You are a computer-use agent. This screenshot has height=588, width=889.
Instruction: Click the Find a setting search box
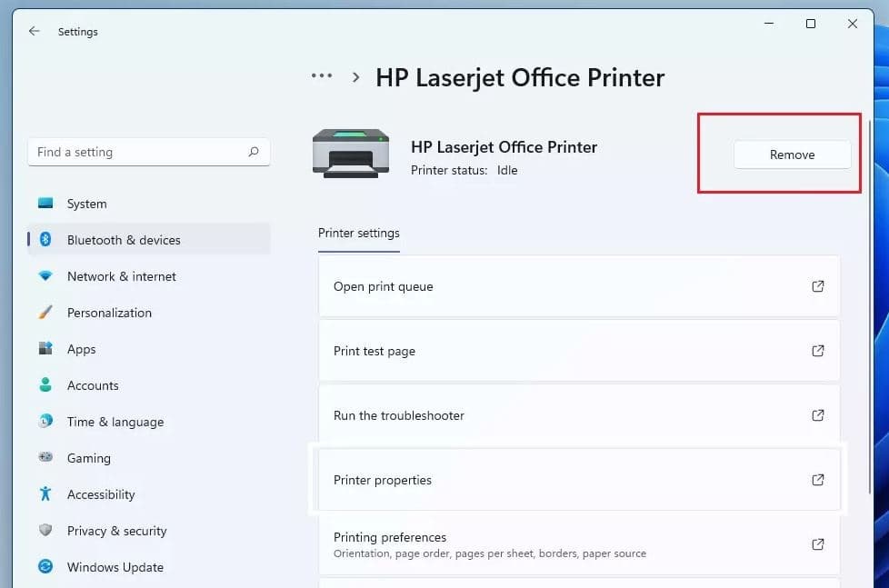click(x=136, y=152)
